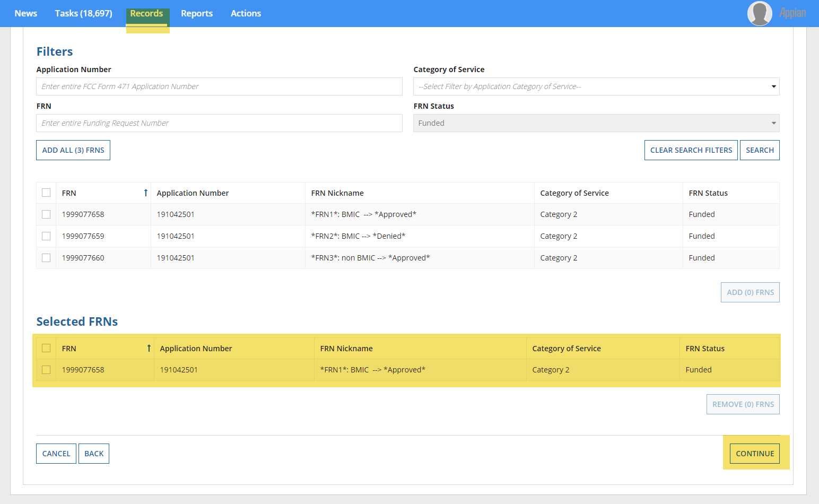This screenshot has width=819, height=504.
Task: Expand the Category of Service dropdown
Action: coord(596,86)
